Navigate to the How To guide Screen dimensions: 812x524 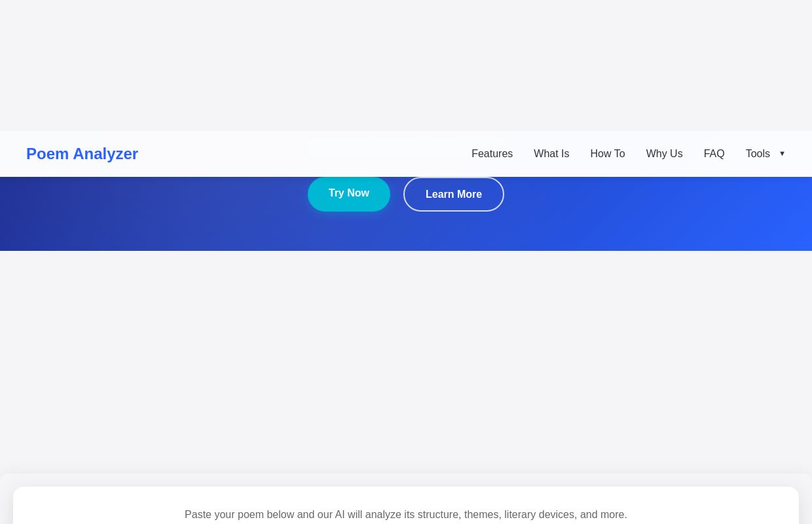pos(608,153)
